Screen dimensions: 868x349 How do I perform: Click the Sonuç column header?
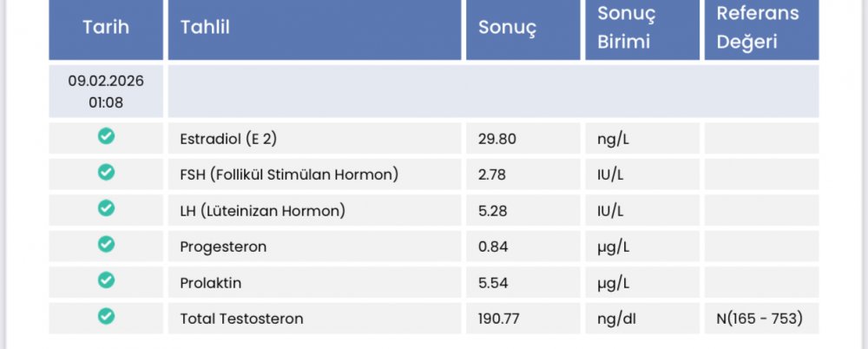523,28
